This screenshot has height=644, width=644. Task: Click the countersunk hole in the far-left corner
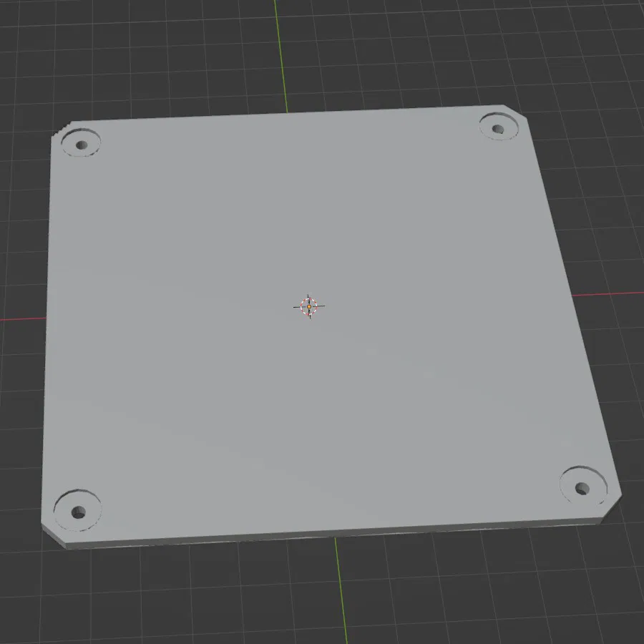click(81, 142)
